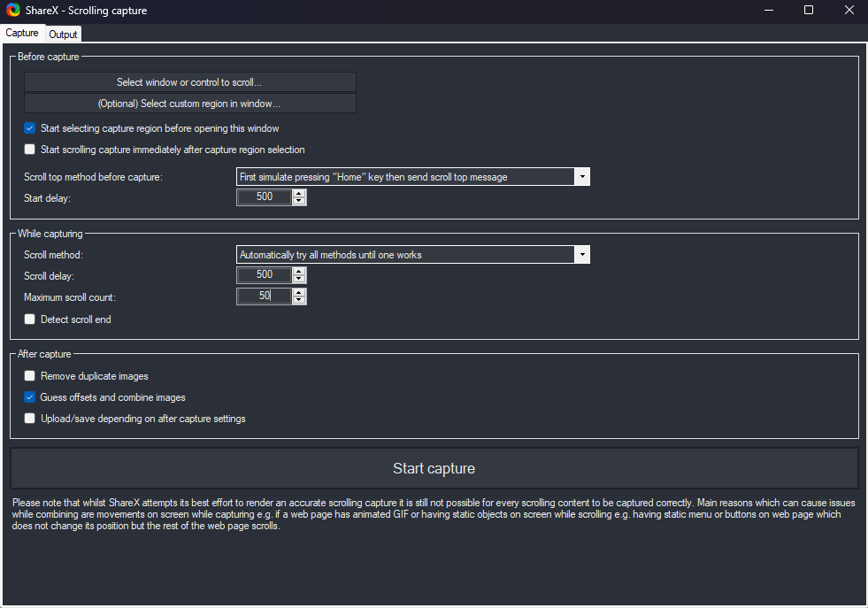The image size is (868, 608).
Task: Uncheck Start selecting capture region before opening
Action: click(30, 128)
